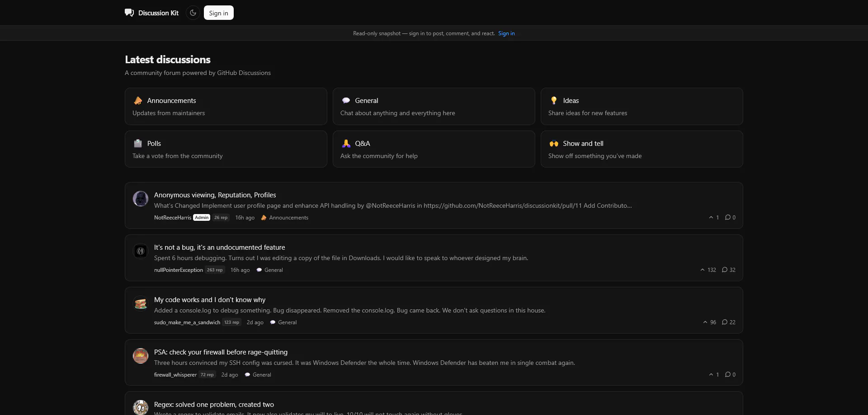Image resolution: width=868 pixels, height=415 pixels.
Task: Toggle the dark mode moon button
Action: point(193,13)
